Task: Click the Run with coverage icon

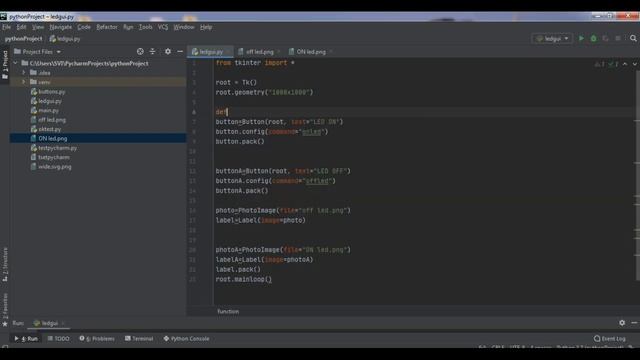Action: tap(605, 38)
